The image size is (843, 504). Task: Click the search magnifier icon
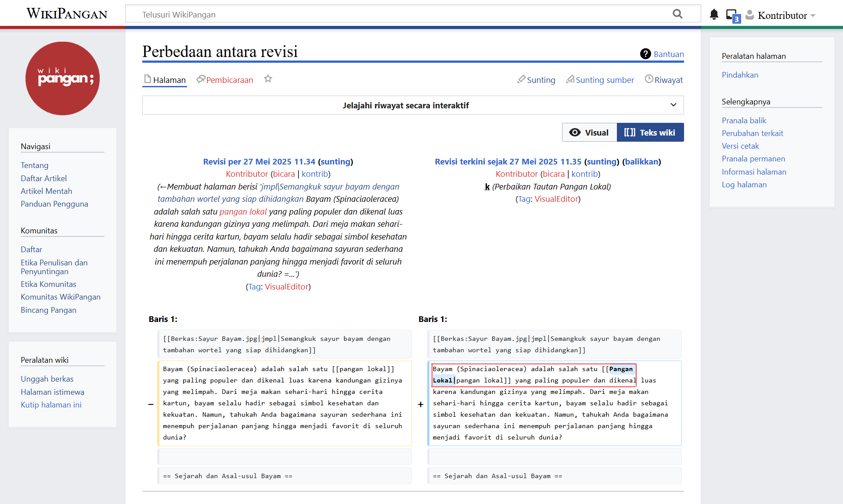coord(677,14)
